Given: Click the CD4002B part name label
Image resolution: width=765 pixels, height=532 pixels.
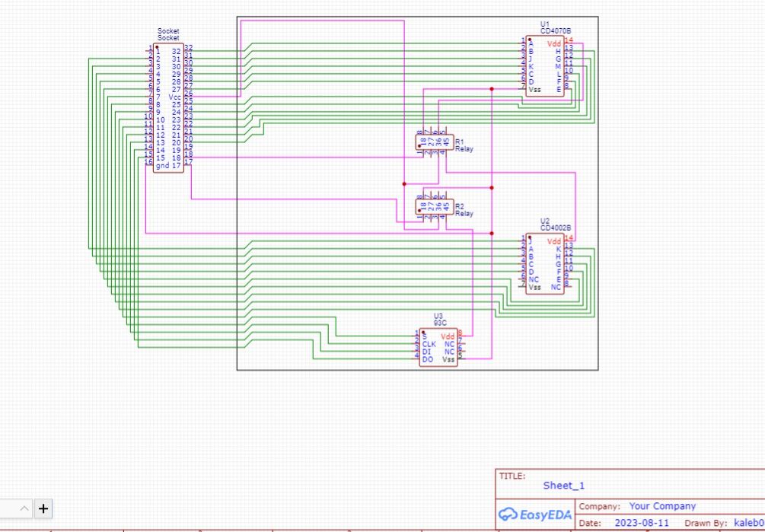Looking at the screenshot, I should coord(556,228).
